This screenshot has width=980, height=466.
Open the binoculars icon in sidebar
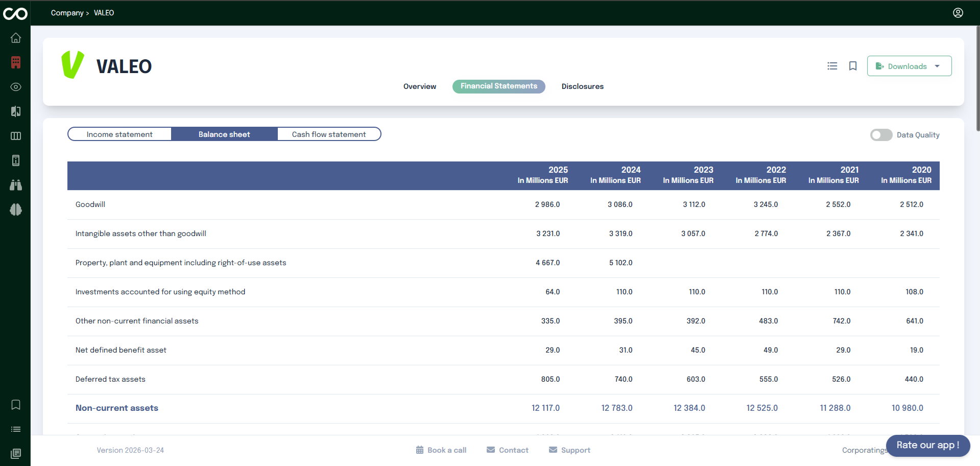(x=16, y=185)
